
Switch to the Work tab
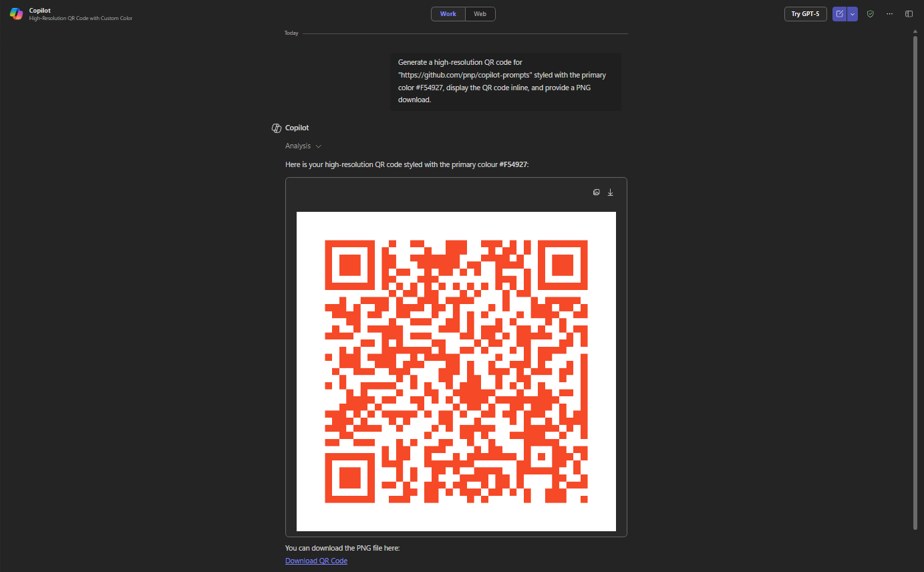[448, 14]
